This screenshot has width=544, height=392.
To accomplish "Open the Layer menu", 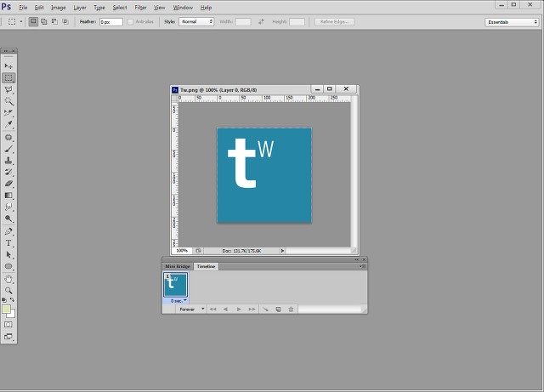I will click(80, 8).
